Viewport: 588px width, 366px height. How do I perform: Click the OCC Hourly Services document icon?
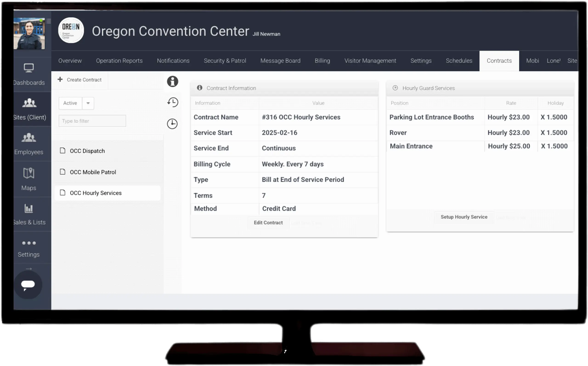pyautogui.click(x=62, y=193)
